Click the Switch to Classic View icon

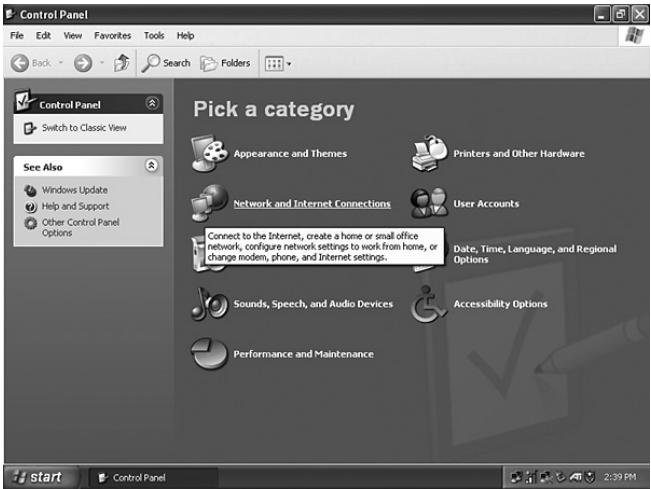(30, 128)
